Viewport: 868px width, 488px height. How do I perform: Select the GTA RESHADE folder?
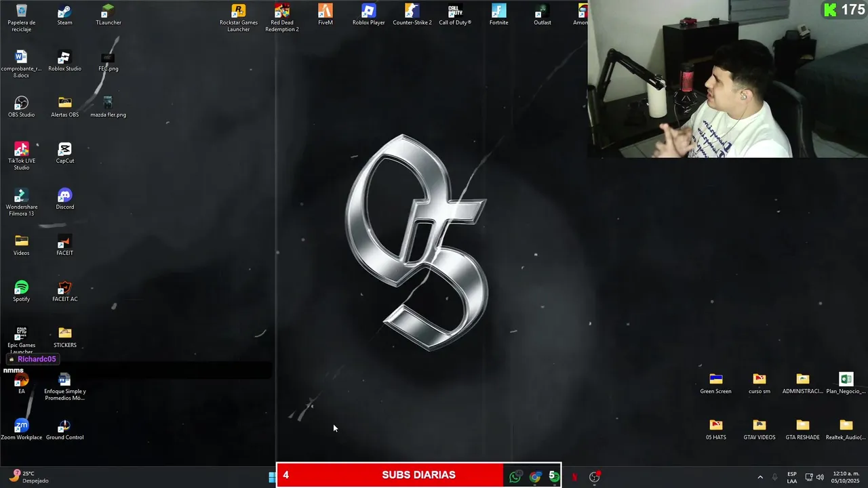803,430
